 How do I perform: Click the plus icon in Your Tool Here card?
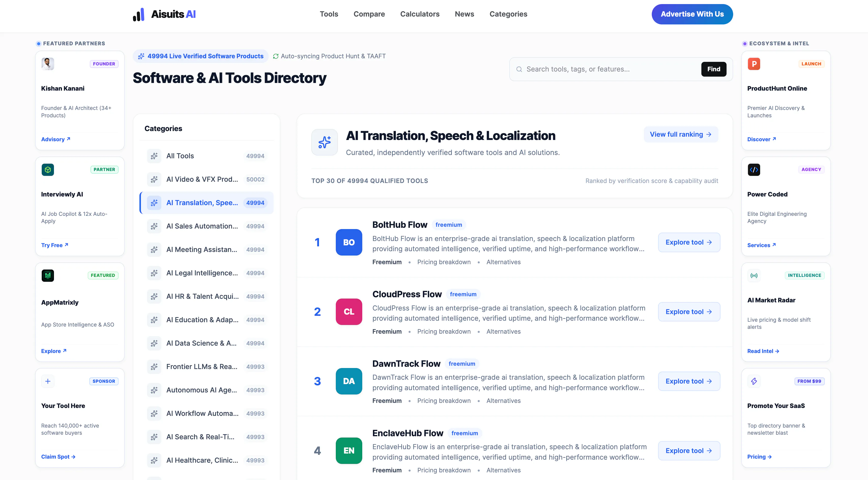point(48,381)
